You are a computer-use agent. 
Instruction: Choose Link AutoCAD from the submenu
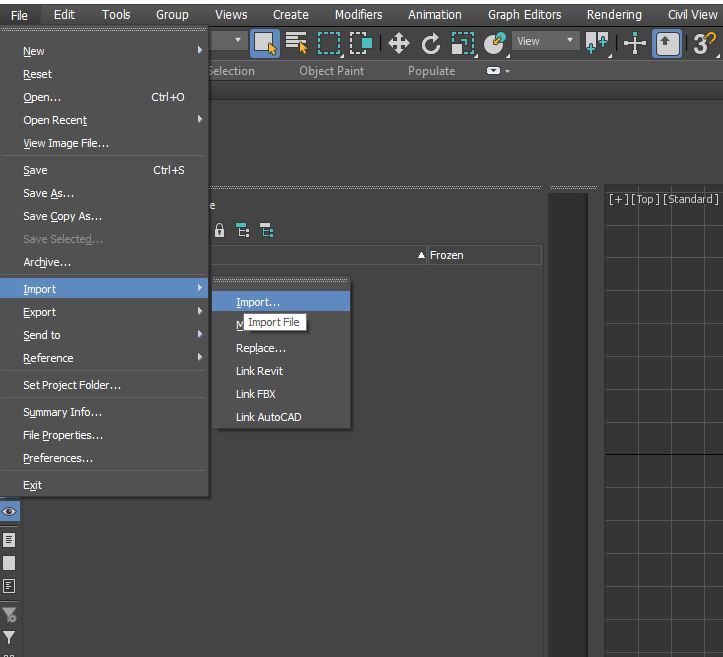pyautogui.click(x=268, y=417)
